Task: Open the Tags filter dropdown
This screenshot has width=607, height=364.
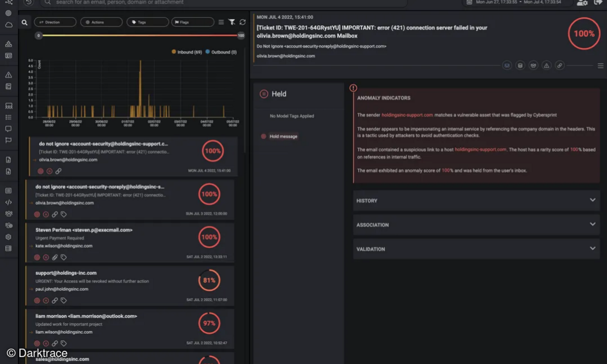Action: click(147, 22)
